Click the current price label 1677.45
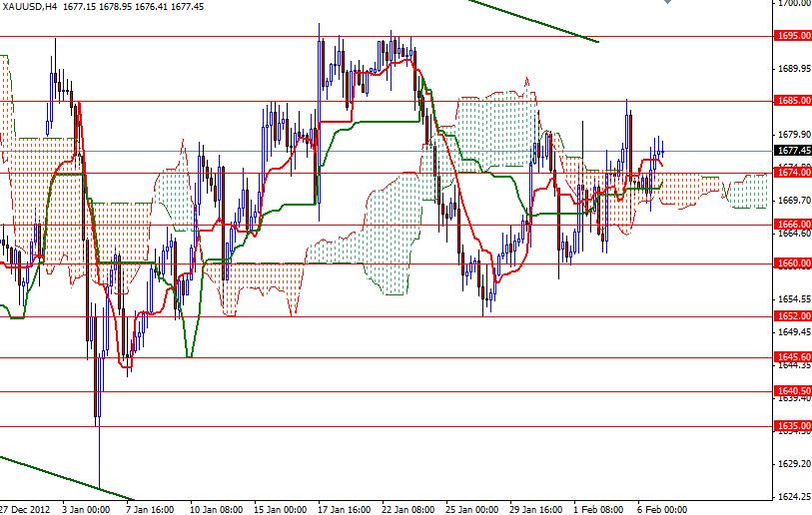 (791, 151)
